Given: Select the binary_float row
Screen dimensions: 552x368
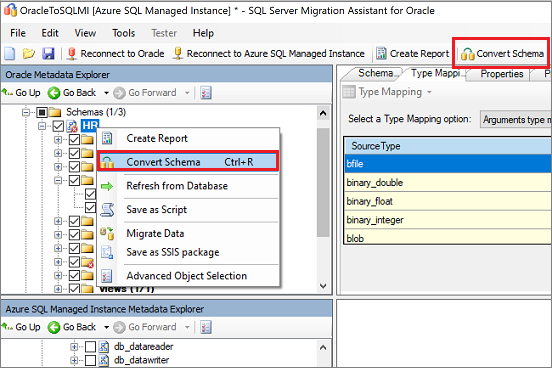Looking at the screenshot, I should (448, 201).
